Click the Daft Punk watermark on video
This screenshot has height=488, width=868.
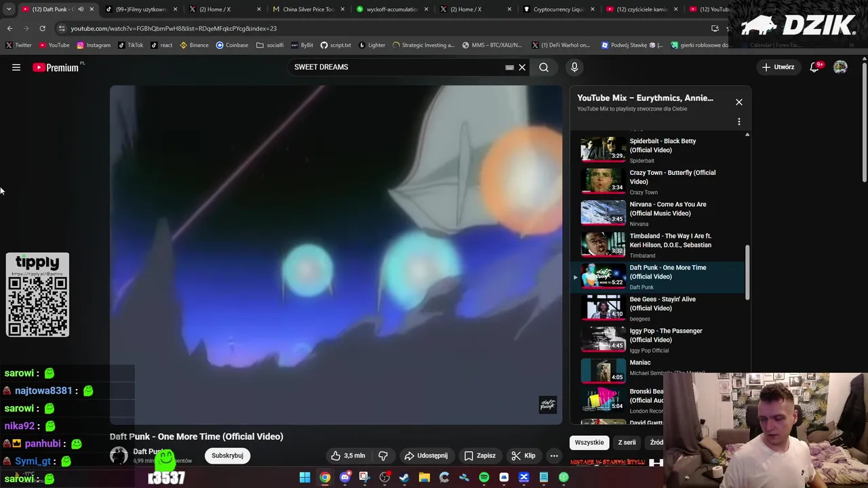click(x=548, y=405)
